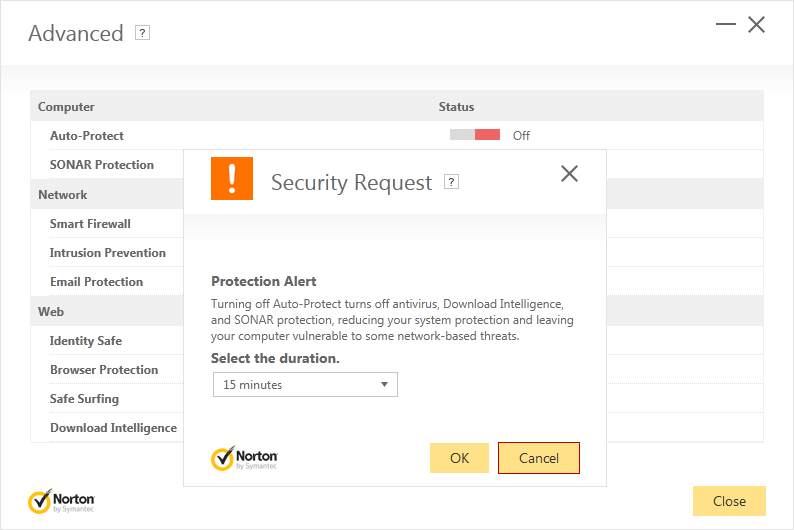Select the Smart Firewall item
The image size is (794, 530).
point(90,224)
